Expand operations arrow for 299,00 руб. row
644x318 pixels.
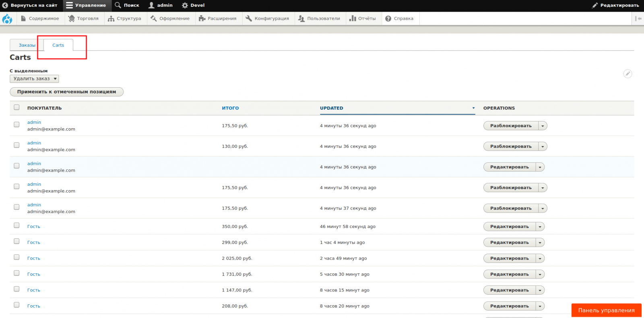[x=540, y=242]
